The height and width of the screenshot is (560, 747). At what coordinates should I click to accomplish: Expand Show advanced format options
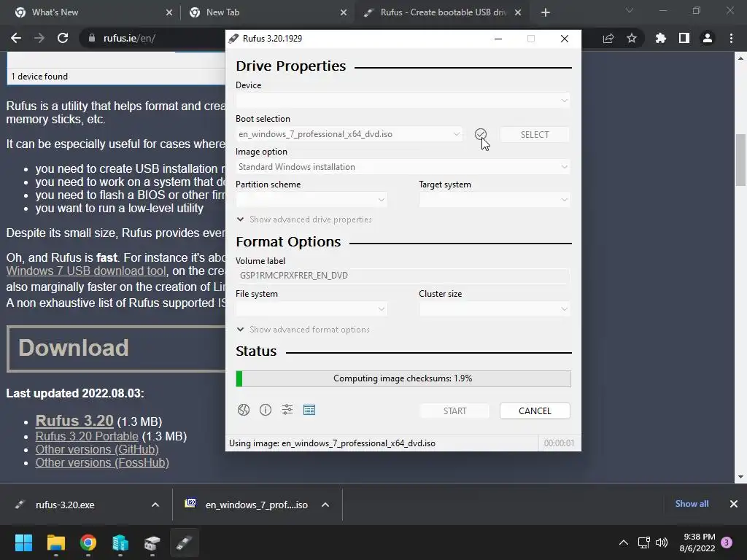coord(303,330)
